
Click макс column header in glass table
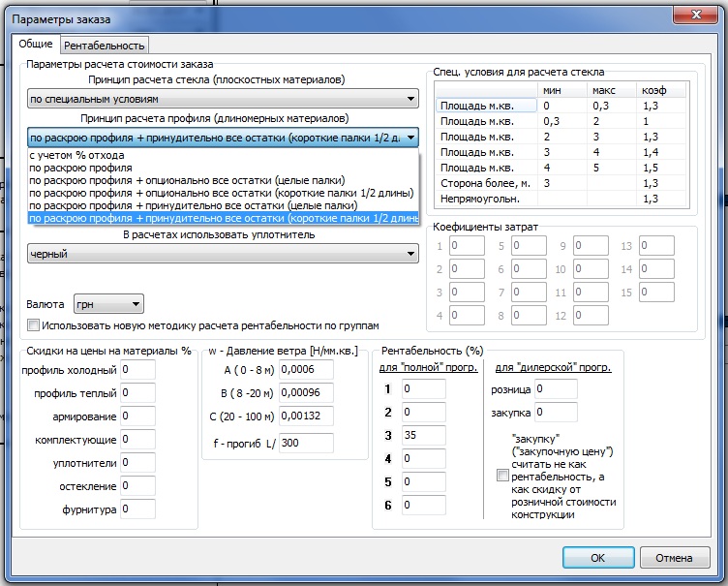pyautogui.click(x=612, y=90)
